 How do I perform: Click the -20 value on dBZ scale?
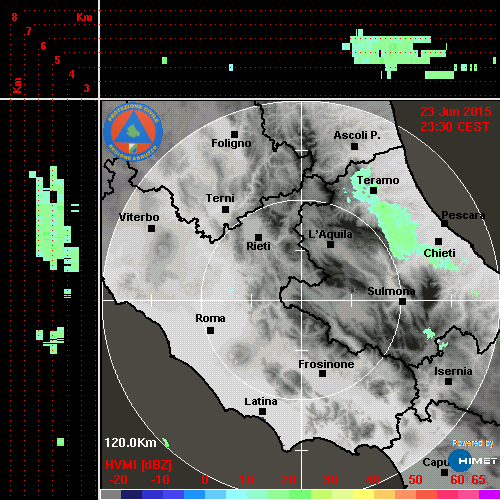118,480
